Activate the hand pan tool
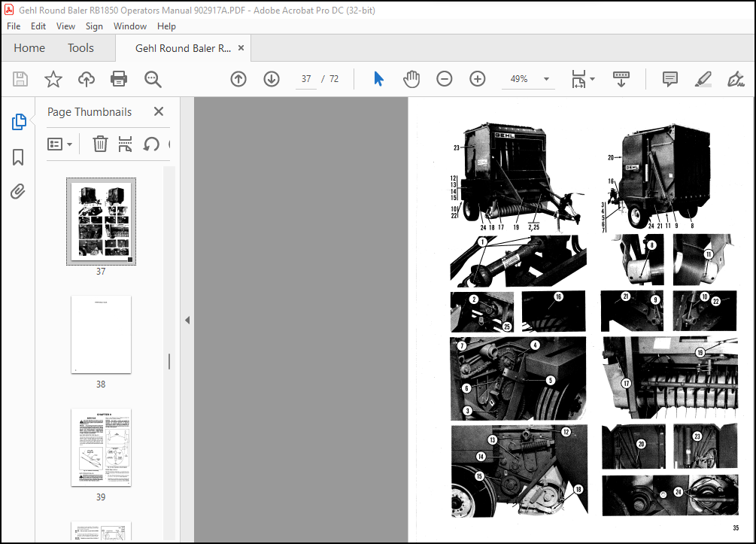 coord(411,79)
